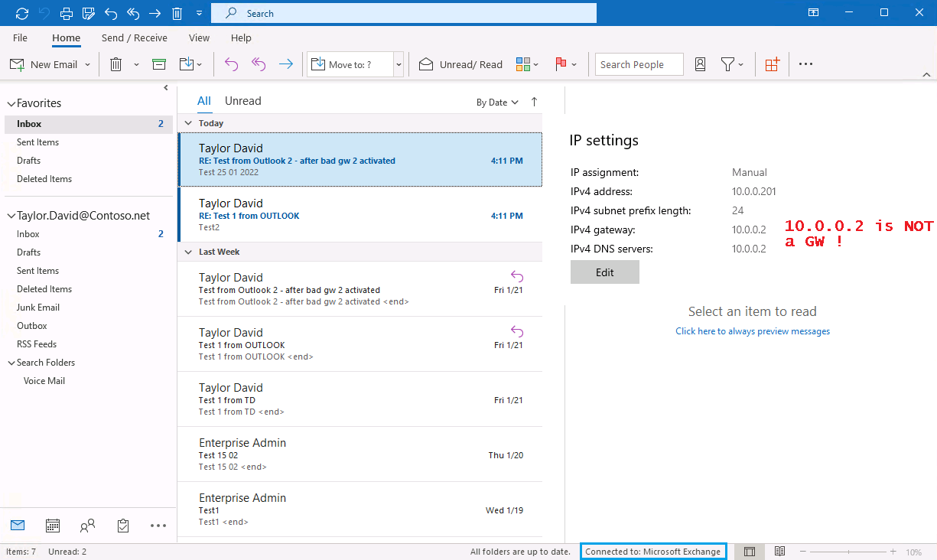Open the Address Book icon
This screenshot has height=560, width=937.
click(x=700, y=64)
